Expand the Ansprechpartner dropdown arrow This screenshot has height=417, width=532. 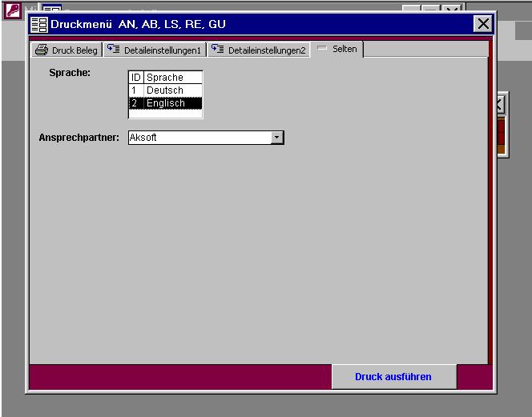(277, 138)
